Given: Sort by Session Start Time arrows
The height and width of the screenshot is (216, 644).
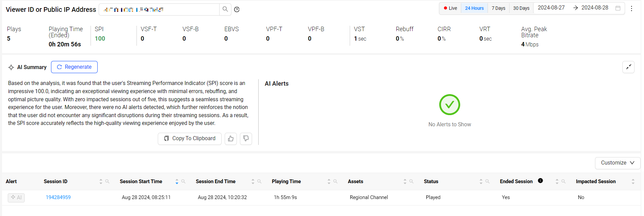Looking at the screenshot, I should pyautogui.click(x=177, y=181).
